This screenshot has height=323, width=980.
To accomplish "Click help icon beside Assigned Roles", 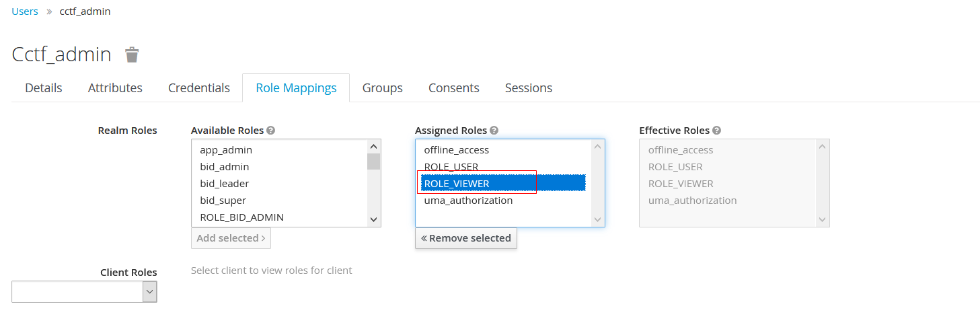I will tap(494, 131).
